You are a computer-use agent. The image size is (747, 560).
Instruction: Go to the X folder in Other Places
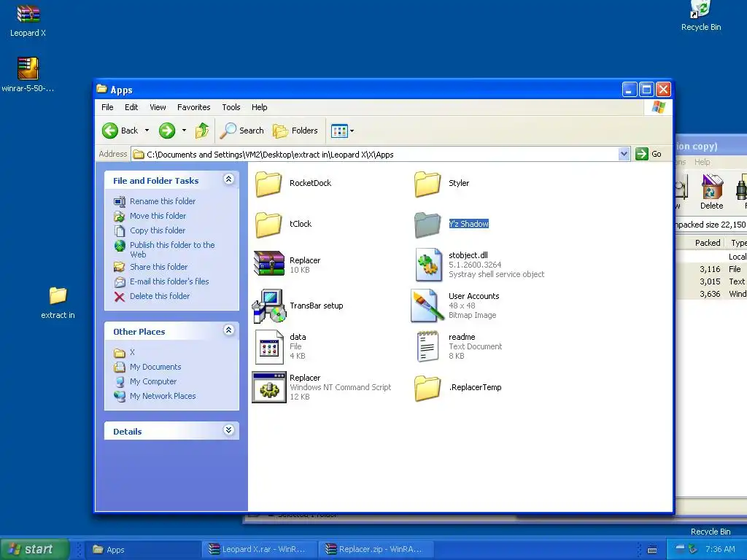click(x=132, y=352)
